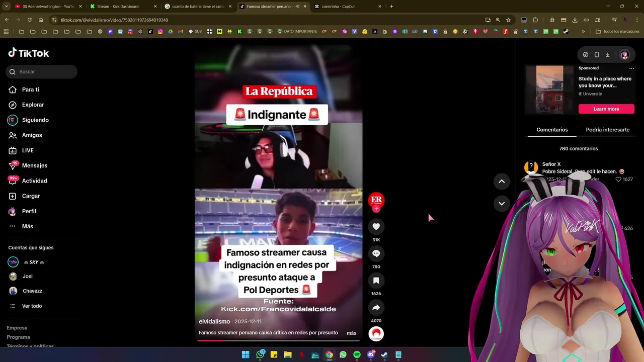The image size is (644, 362).
Task: Click the TikTok download app icon
Action: (608, 54)
